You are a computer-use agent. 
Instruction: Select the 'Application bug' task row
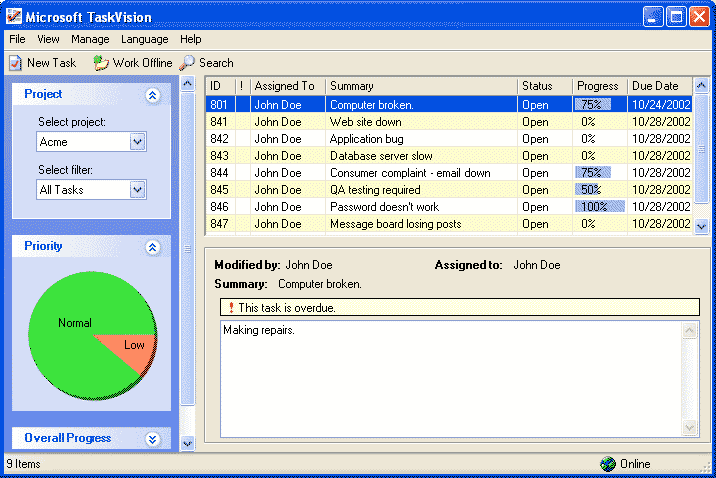pyautogui.click(x=449, y=139)
